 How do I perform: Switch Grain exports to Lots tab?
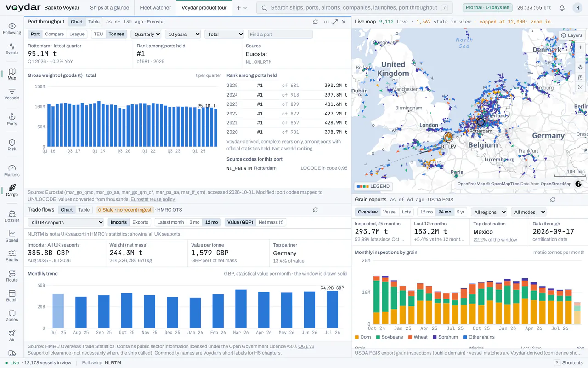(406, 212)
